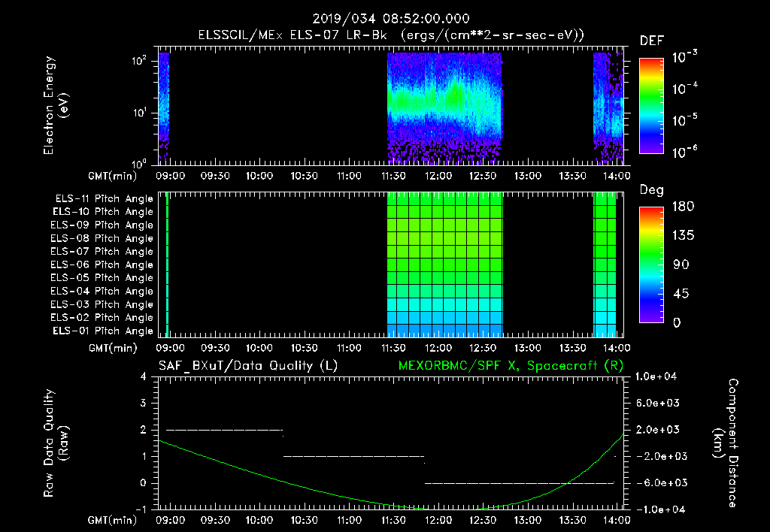Click the ELS-05 Pitch Angle row label
Screen dimensions: 770x532
[102, 278]
